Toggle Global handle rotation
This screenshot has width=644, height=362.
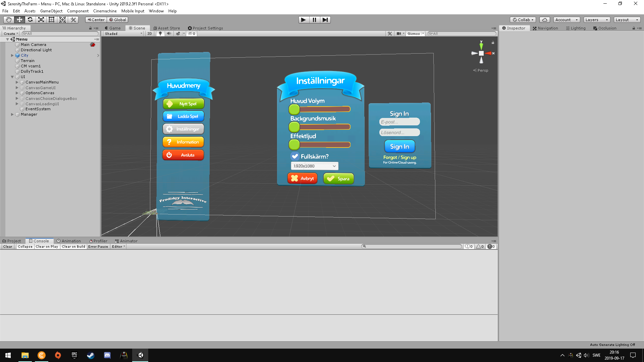point(118,20)
